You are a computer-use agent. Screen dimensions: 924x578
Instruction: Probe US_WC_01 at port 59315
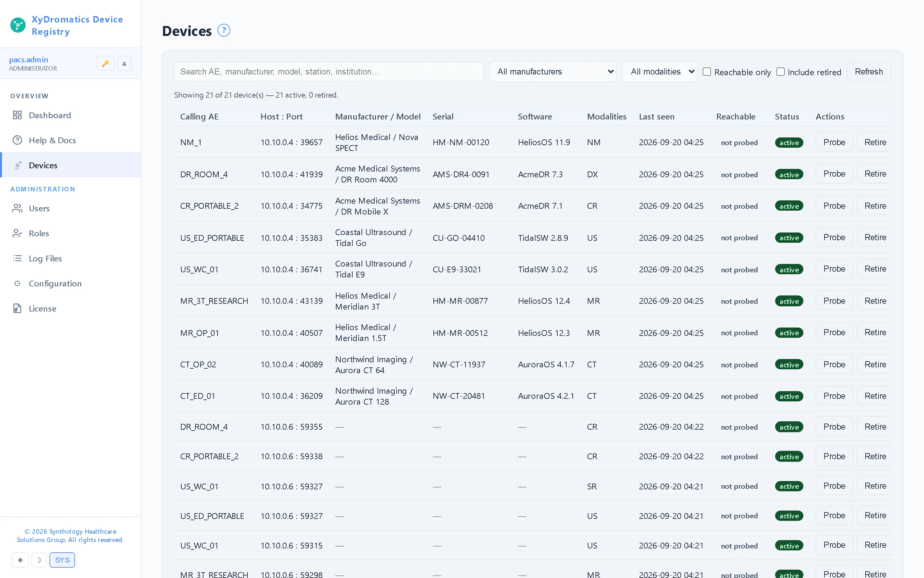pos(834,545)
